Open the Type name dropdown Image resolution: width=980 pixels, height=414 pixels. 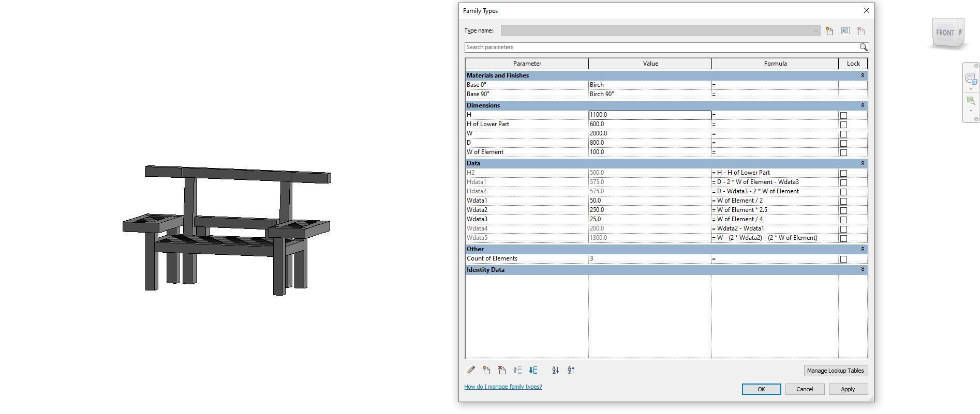815,31
